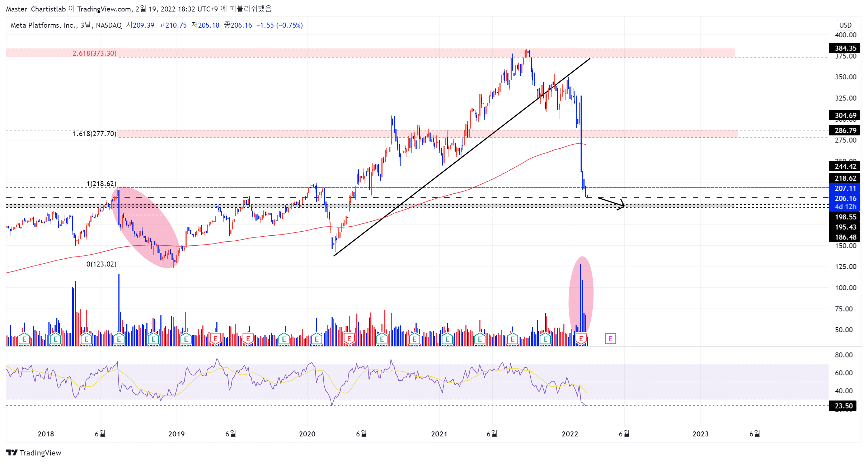Click the 2023 label on the time axis
868x463 pixels.
click(700, 434)
